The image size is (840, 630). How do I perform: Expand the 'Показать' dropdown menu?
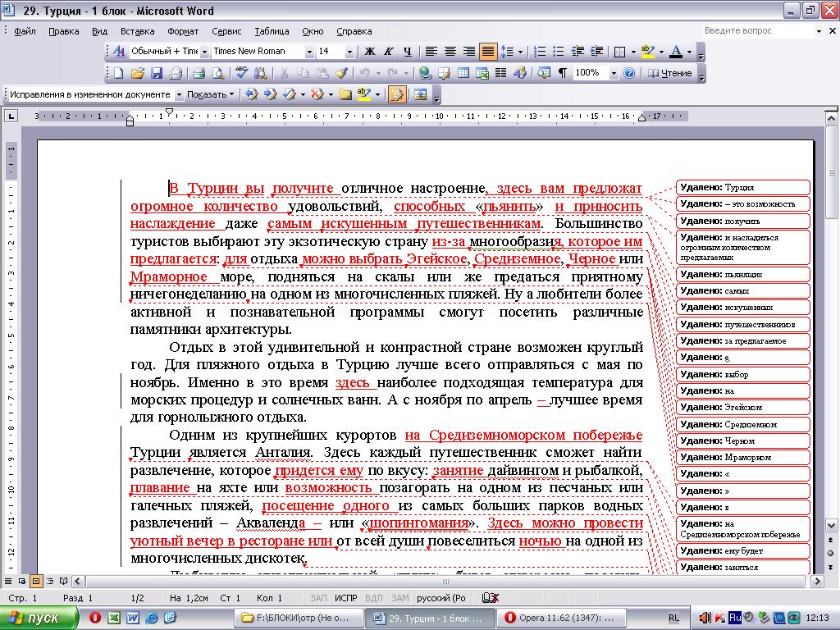pyautogui.click(x=211, y=94)
